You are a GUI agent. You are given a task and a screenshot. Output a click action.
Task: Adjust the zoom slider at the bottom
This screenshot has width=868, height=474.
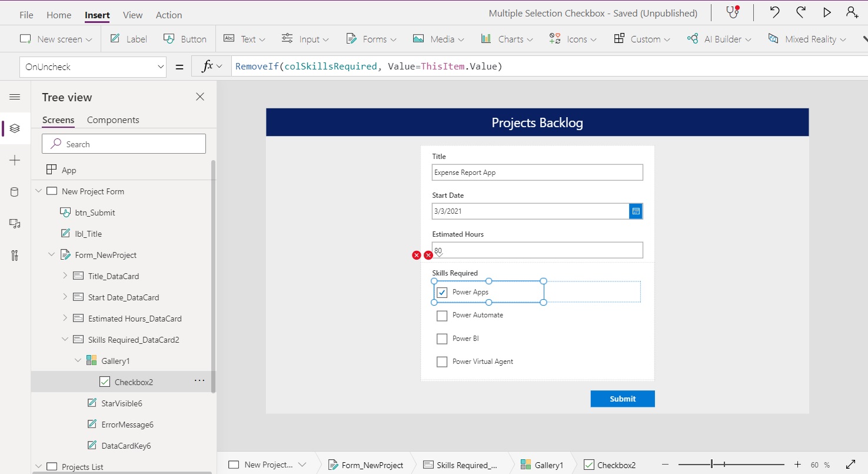click(711, 465)
